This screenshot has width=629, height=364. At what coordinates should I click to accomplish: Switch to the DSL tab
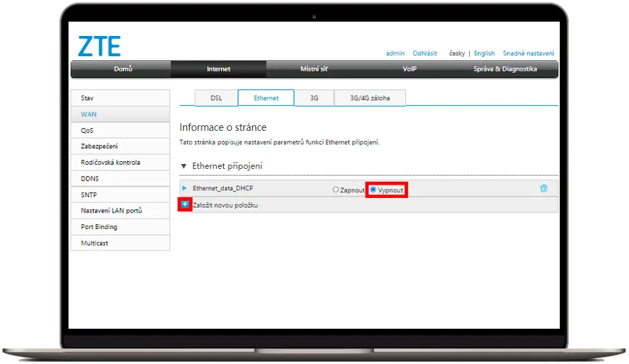tap(216, 98)
